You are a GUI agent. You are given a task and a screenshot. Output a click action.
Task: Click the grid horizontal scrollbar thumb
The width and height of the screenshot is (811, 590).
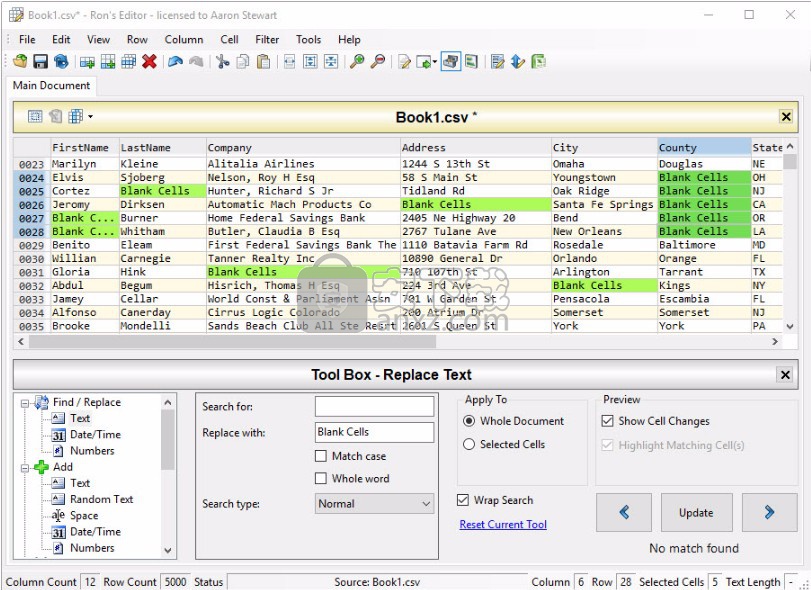coord(232,341)
